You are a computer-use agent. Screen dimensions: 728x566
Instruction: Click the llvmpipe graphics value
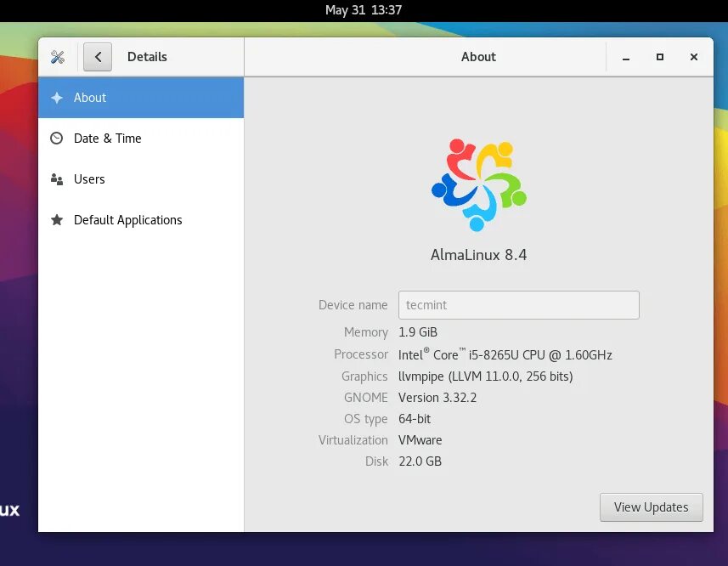486,376
